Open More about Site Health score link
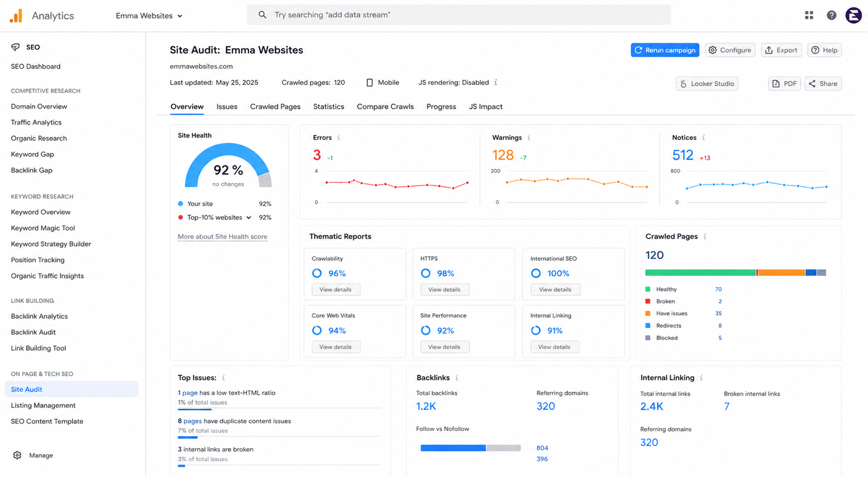The height and width of the screenshot is (477, 868). (x=222, y=237)
